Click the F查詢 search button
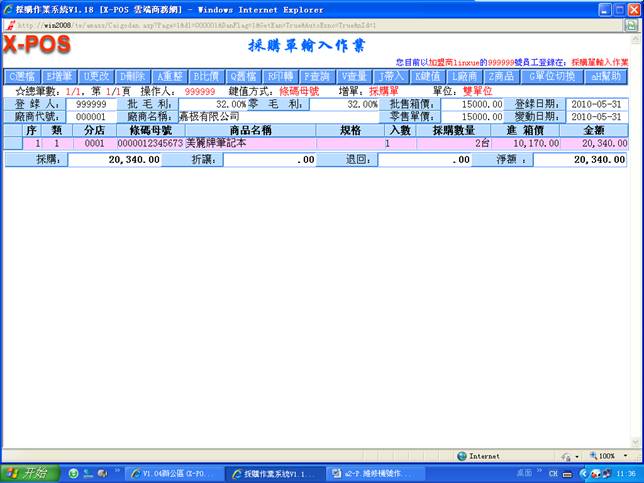The width and height of the screenshot is (644, 483). tap(318, 76)
